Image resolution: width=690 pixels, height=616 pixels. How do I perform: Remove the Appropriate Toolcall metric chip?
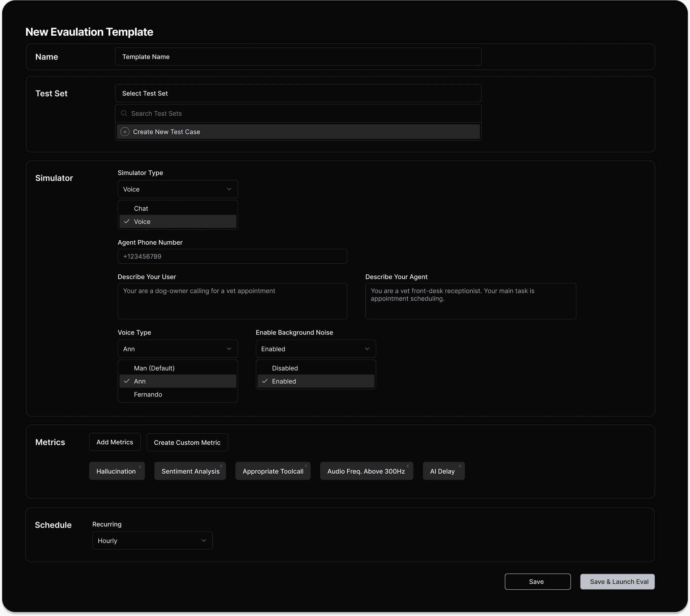click(x=306, y=466)
